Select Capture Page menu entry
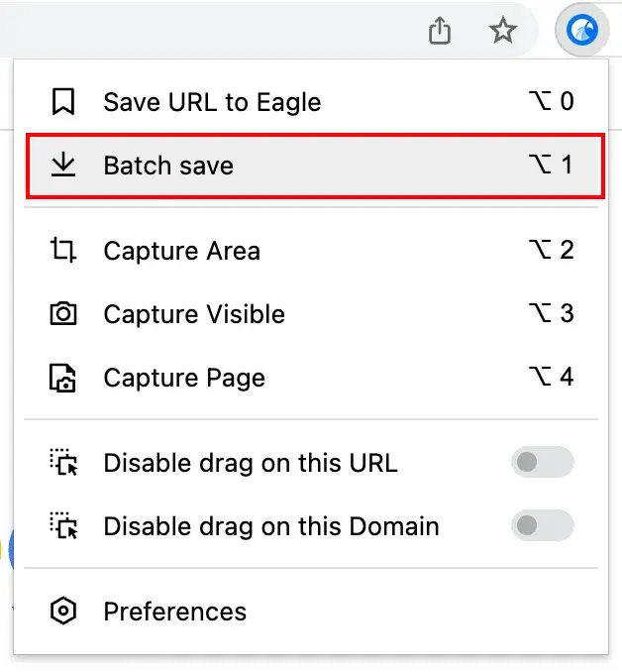Screen dimensions: 622x672 pyautogui.click(x=311, y=378)
